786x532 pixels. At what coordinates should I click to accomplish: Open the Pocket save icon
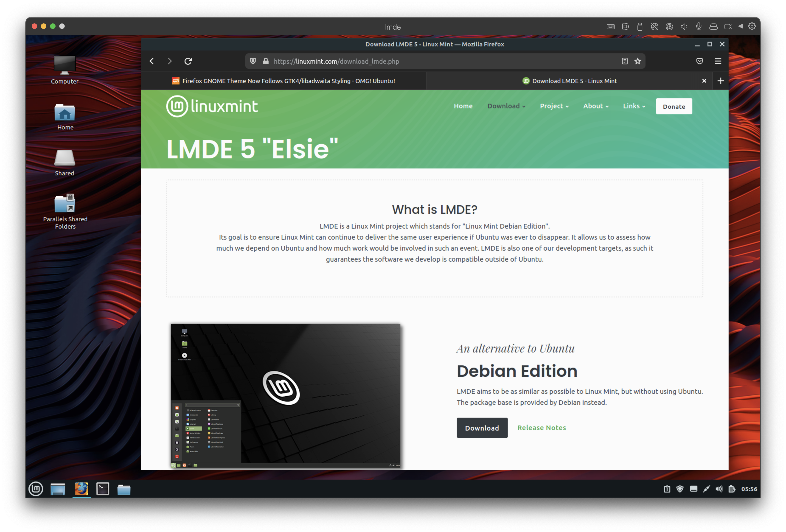699,61
